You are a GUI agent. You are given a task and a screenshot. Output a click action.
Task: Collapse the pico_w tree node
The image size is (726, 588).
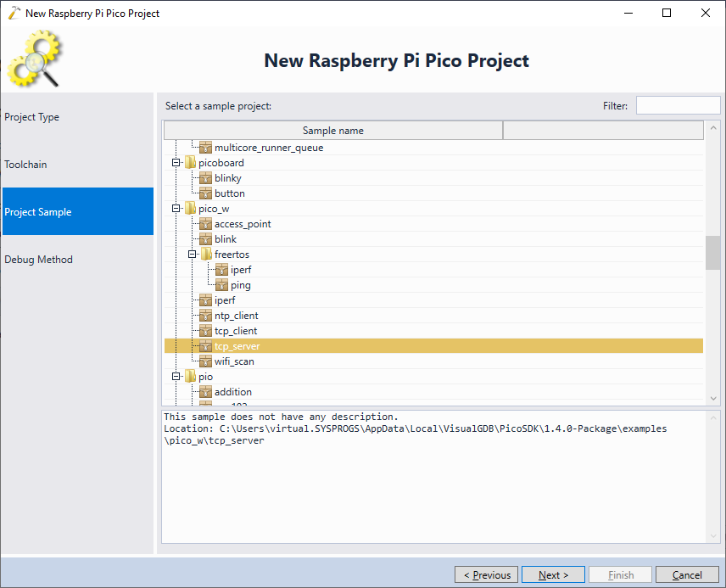176,209
